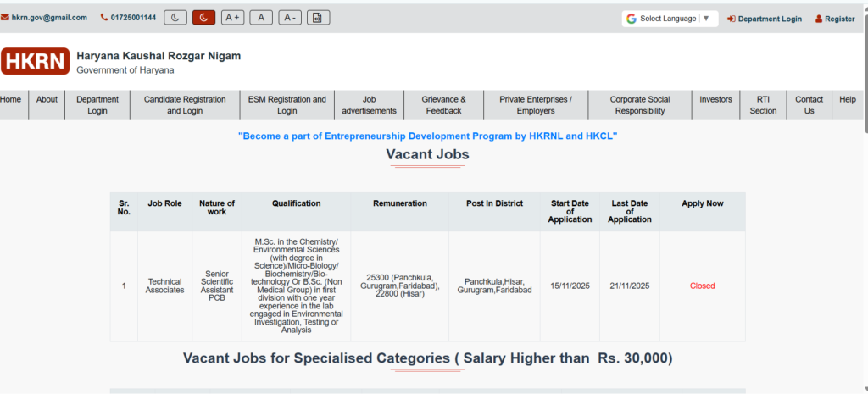Click the red Closed status text
The width and height of the screenshot is (868, 394).
point(703,286)
